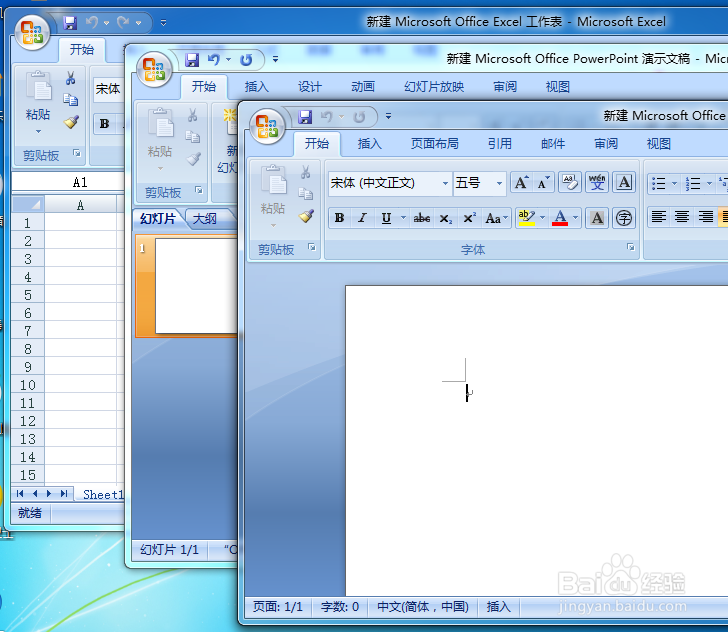
Task: Open 视图 tab in Word
Action: tap(659, 143)
